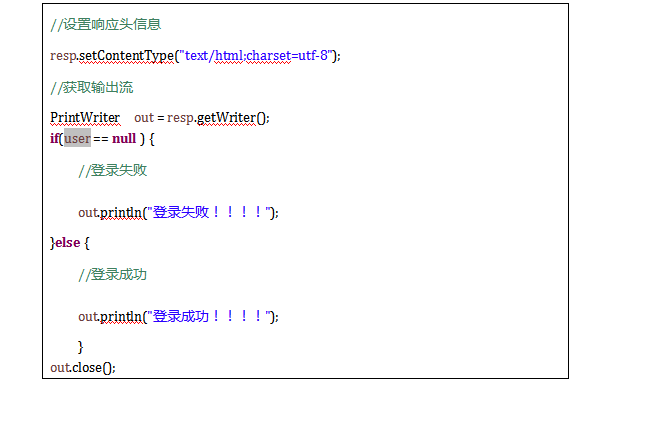
Task: Click the println 登录失败 statement
Action: coord(178,213)
